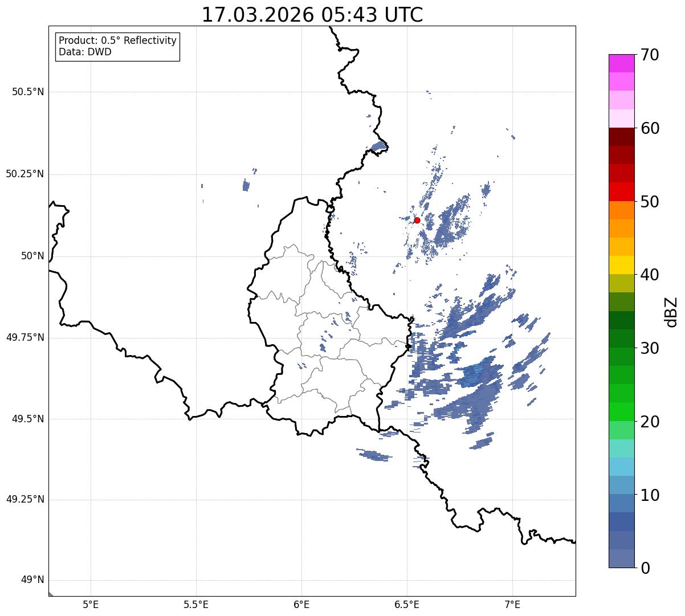Click the 50.5°N latitude label

pos(28,92)
